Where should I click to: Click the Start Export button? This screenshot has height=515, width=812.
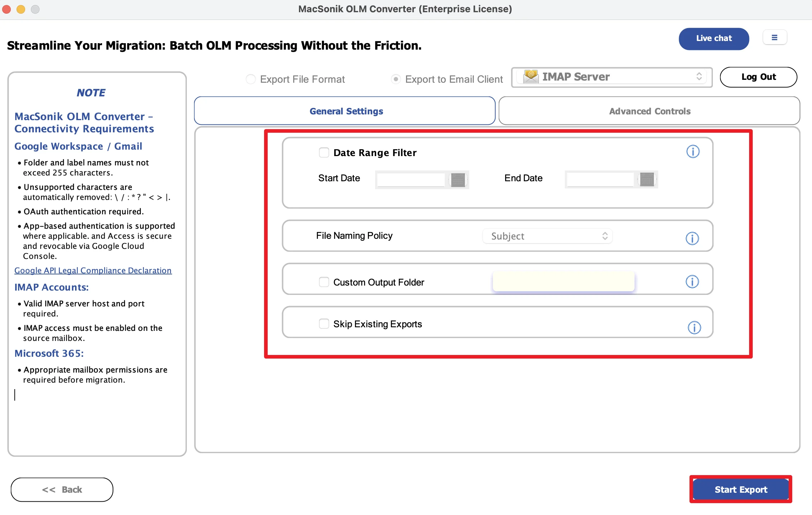[741, 489]
